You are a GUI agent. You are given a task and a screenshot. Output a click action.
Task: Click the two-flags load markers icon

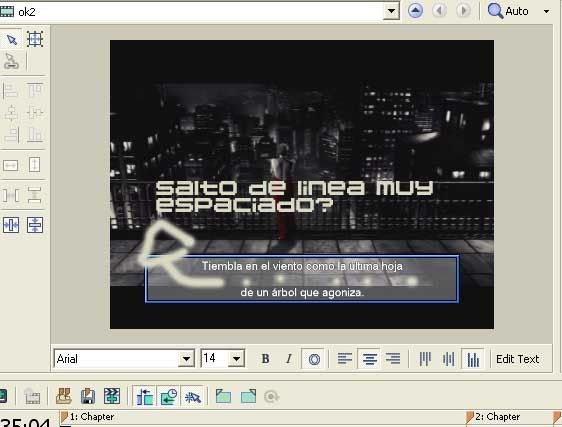coord(64,397)
